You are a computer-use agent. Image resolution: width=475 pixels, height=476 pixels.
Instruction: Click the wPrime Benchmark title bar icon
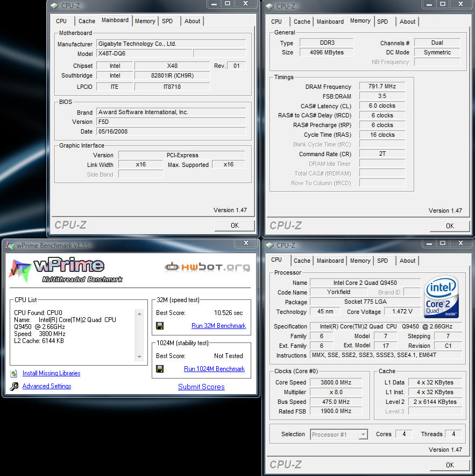[x=9, y=246]
